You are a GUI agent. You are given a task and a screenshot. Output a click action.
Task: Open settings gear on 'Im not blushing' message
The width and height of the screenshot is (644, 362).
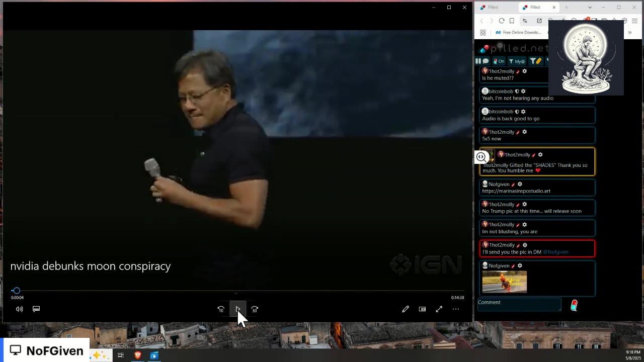click(x=524, y=225)
